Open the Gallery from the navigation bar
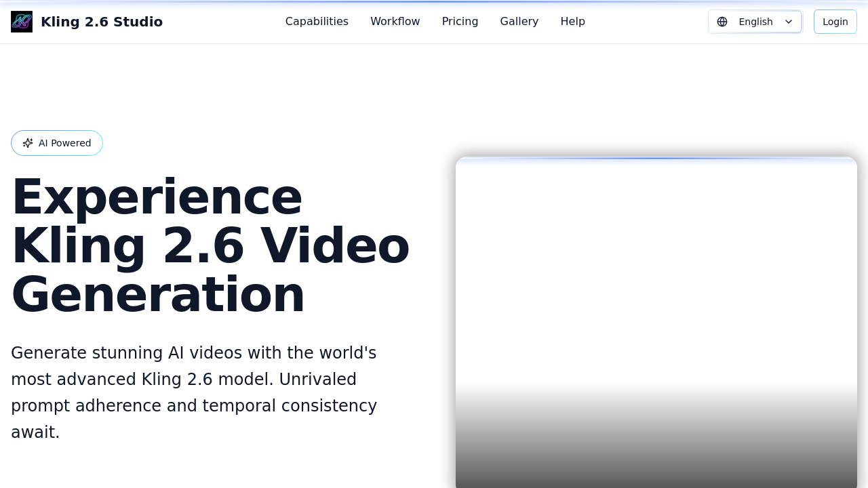This screenshot has height=488, width=868. click(519, 21)
